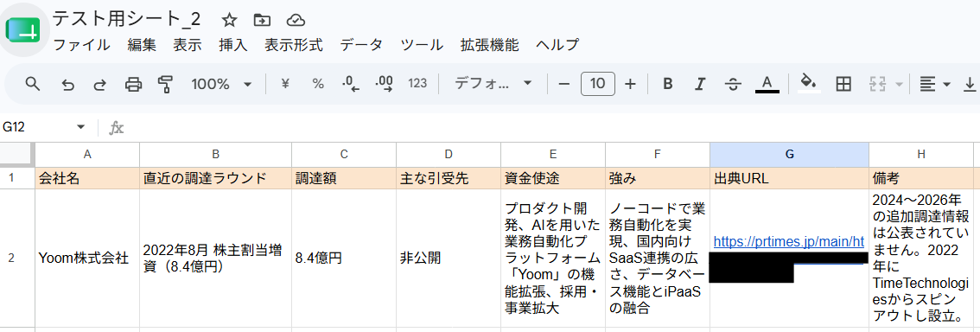This screenshot has width=980, height=332.
Task: Open horizontal align dropdown
Action: click(x=935, y=84)
